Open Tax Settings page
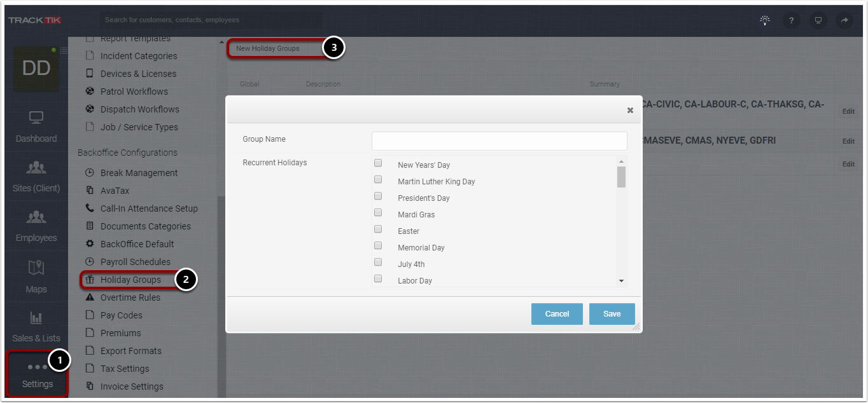The width and height of the screenshot is (868, 403). pyautogui.click(x=125, y=369)
